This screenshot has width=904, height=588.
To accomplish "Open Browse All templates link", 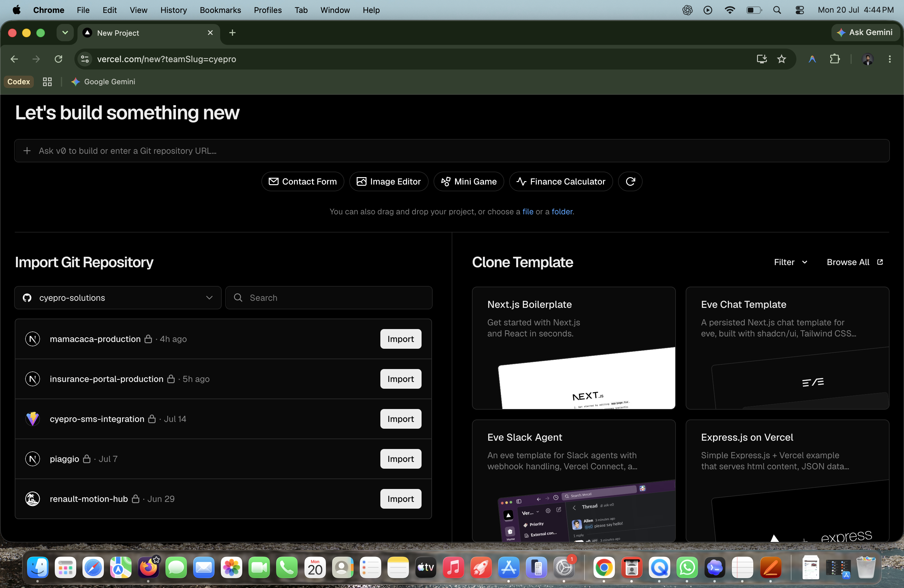I will pyautogui.click(x=855, y=262).
